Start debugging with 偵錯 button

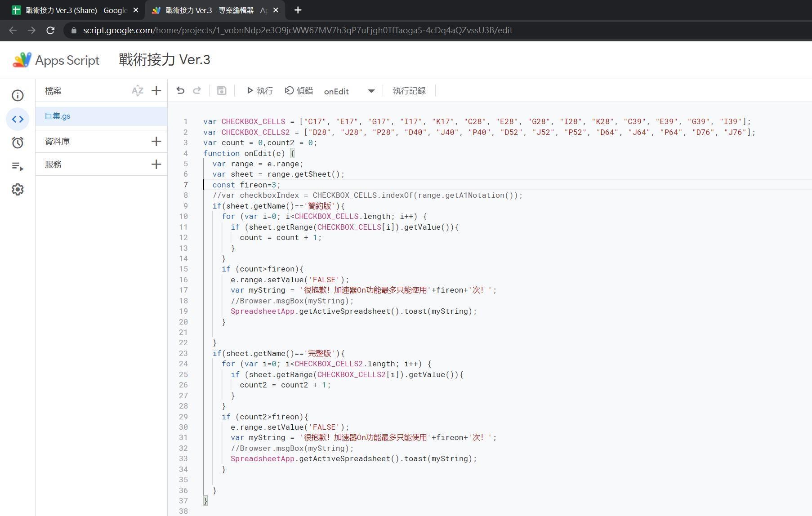(x=299, y=91)
